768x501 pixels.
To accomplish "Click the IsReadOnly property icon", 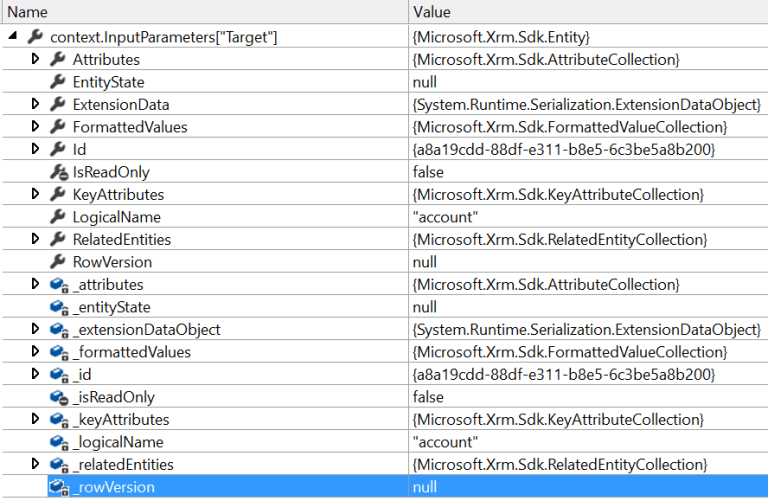I will click(x=59, y=172).
